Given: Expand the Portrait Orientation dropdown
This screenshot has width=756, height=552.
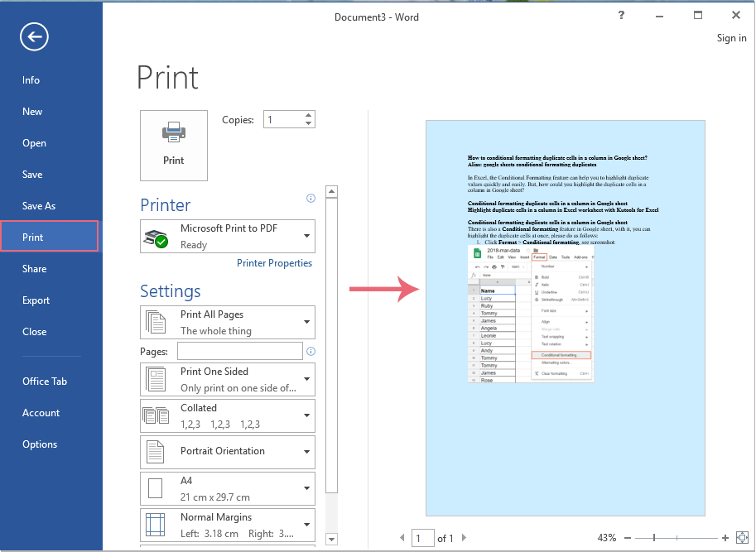Looking at the screenshot, I should 307,452.
